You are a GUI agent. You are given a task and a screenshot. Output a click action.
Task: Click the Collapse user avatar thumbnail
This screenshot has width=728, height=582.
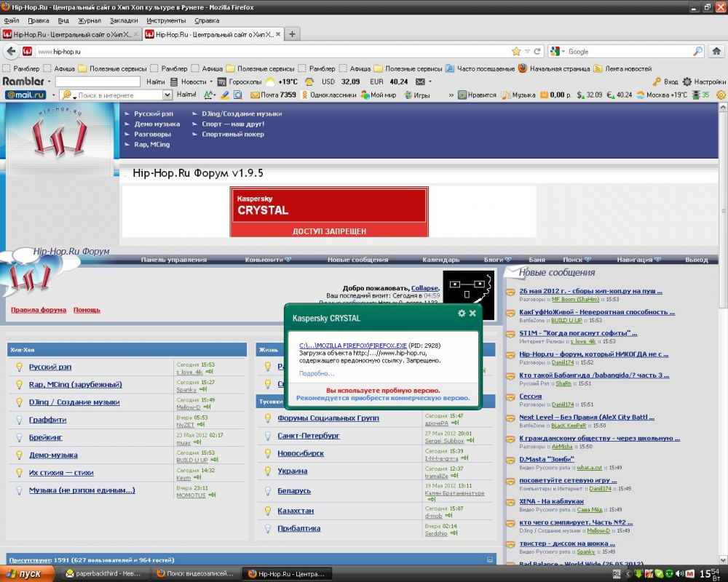[x=468, y=295]
